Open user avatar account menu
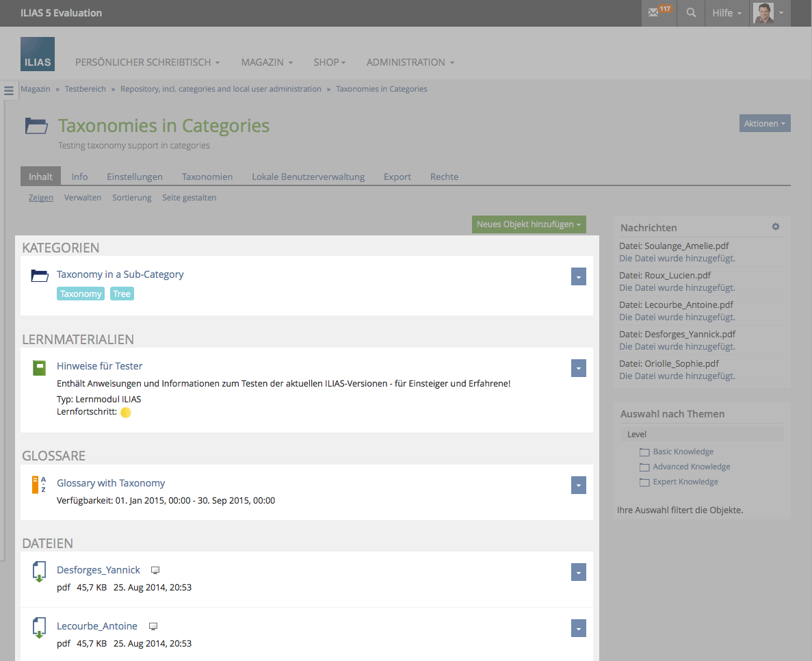 coord(770,13)
